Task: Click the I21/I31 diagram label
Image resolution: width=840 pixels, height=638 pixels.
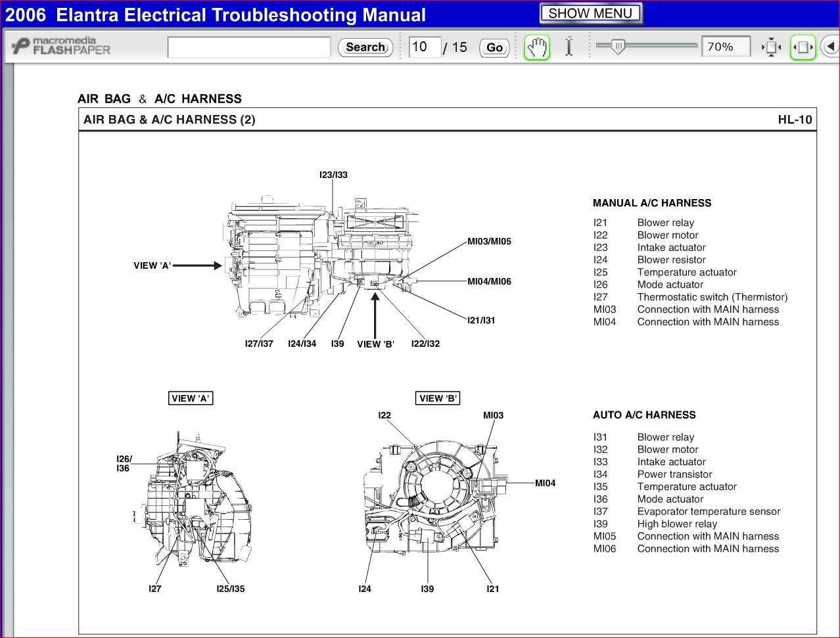Action: click(481, 321)
